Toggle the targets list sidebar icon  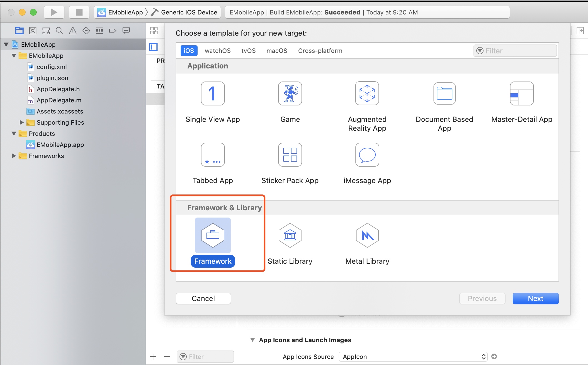(x=153, y=47)
